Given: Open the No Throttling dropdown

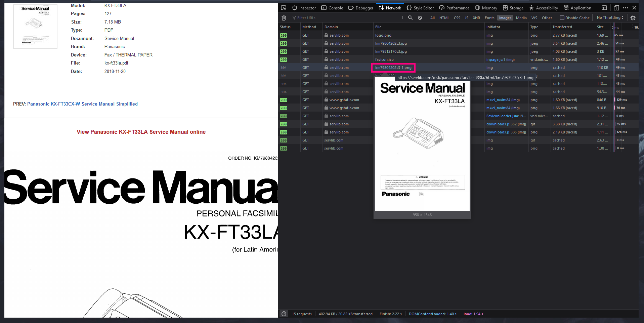Looking at the screenshot, I should click(610, 17).
